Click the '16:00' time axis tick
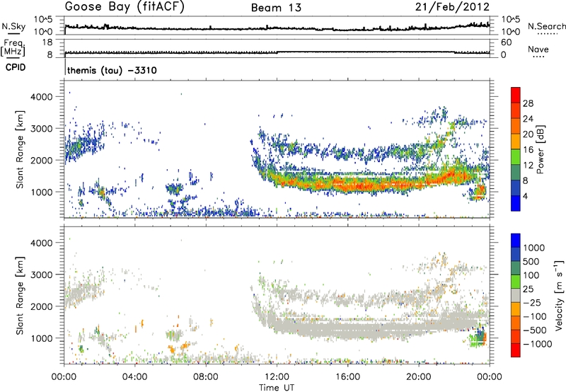 coord(347,377)
